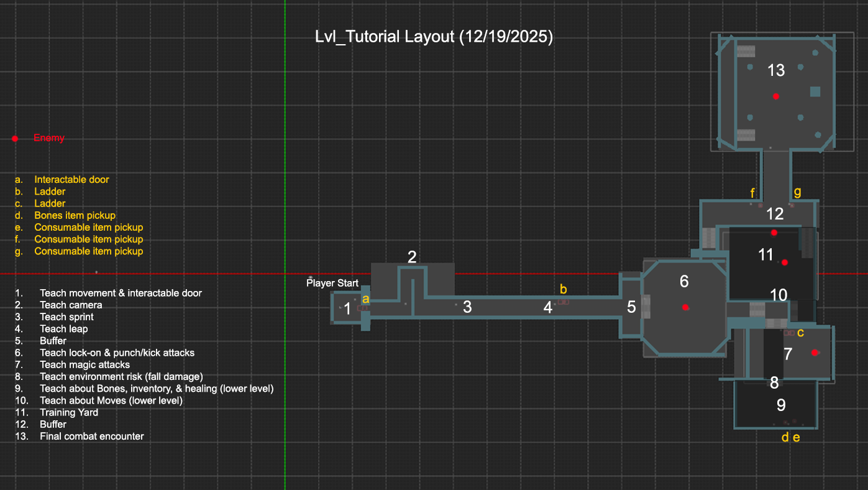
Task: Select the enemy dot beside number 11
Action: click(x=785, y=262)
